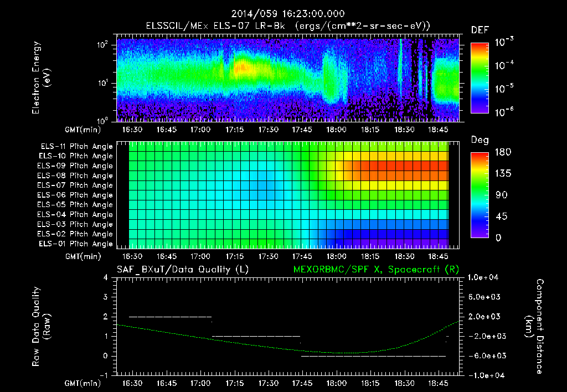Click the Deg label above pitch color scale
Viewport: 567px width, 392px height.
[480, 140]
